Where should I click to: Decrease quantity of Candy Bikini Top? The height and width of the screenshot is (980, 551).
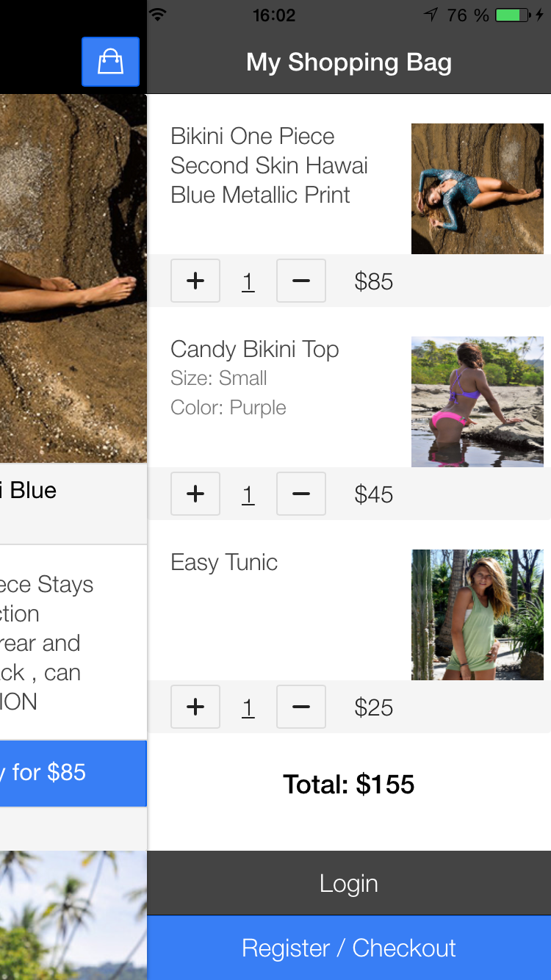click(x=300, y=494)
